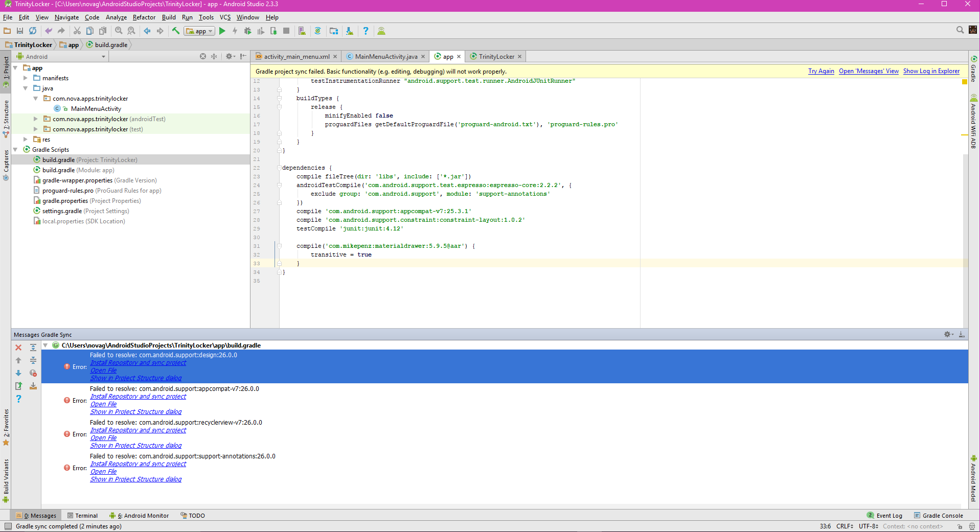This screenshot has height=532, width=980.
Task: Collapse the build.gradle messages tree node
Action: [x=45, y=345]
